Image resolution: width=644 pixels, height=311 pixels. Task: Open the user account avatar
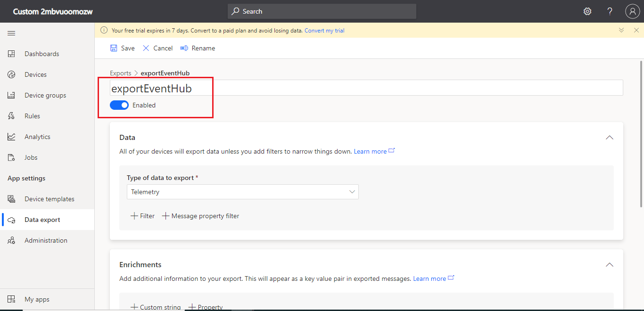[632, 11]
